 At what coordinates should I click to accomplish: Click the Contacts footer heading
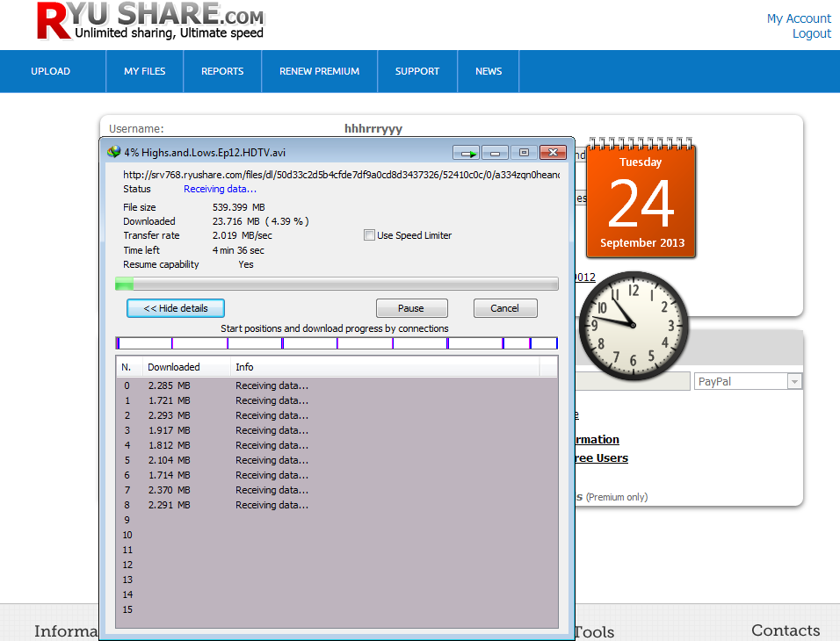point(786,630)
